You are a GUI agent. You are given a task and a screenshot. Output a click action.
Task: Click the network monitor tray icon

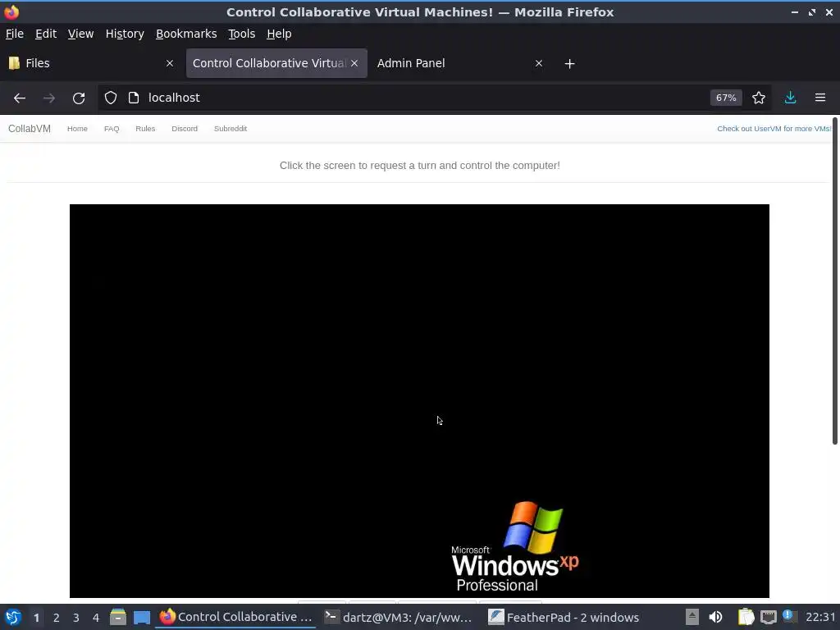point(769,617)
